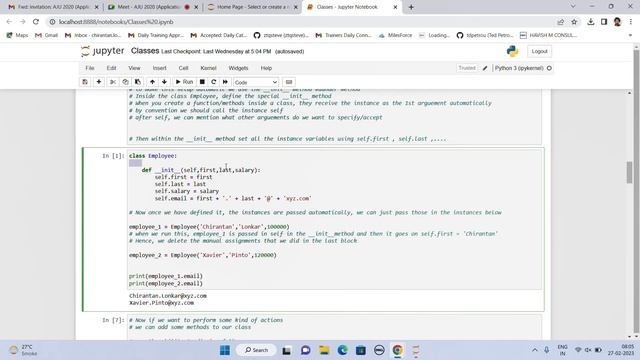640x360 pixels.
Task: Open the cell type Code dropdown
Action: tap(256, 82)
